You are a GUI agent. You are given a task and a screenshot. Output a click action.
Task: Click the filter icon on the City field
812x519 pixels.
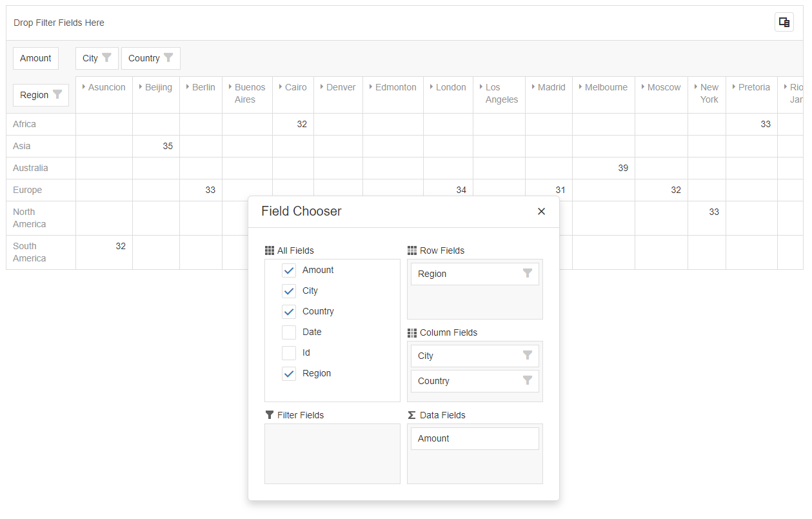coord(107,57)
